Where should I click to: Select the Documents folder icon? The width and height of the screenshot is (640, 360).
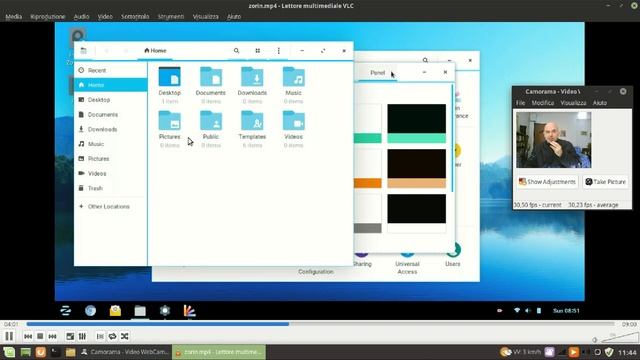tap(211, 77)
